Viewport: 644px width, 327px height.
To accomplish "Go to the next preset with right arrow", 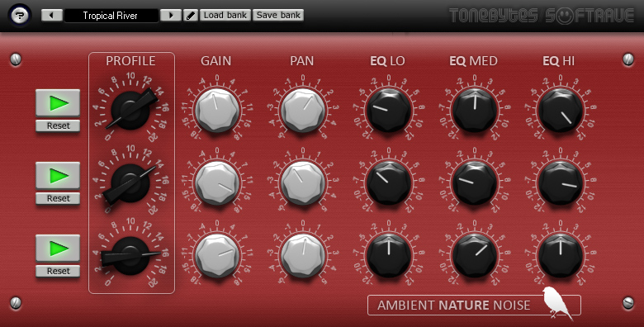I will (x=171, y=16).
